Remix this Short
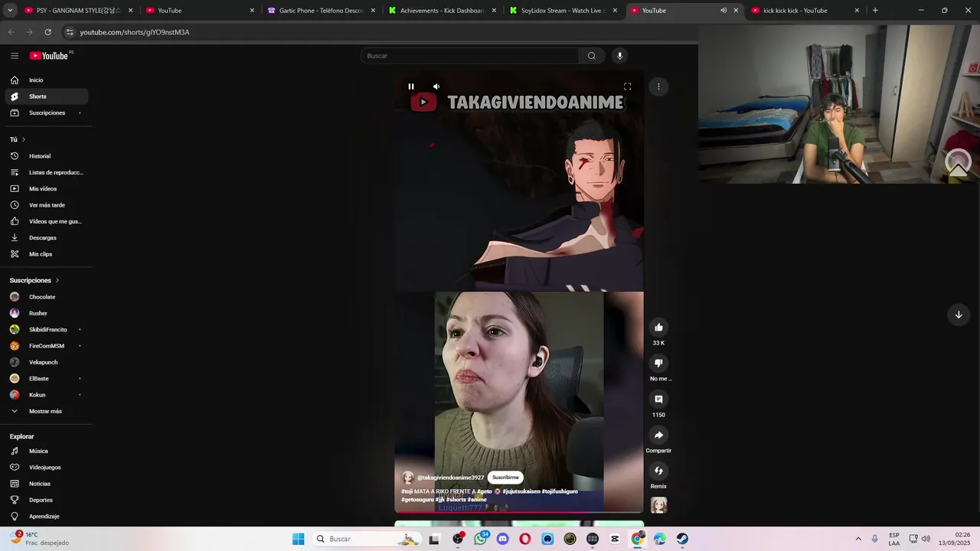Image resolution: width=980 pixels, height=551 pixels. (658, 471)
